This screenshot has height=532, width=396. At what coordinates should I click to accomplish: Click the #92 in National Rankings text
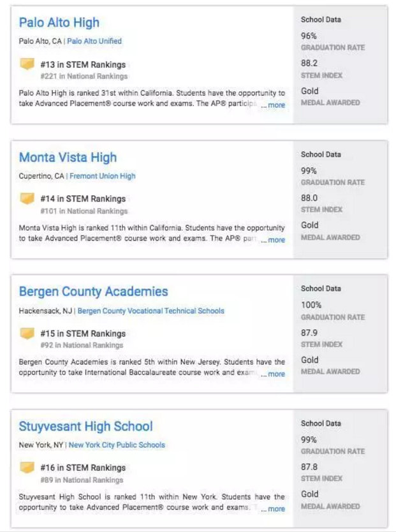pos(82,345)
